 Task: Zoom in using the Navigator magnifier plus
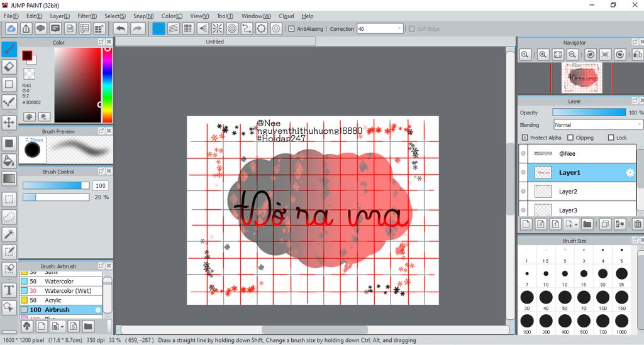pyautogui.click(x=543, y=55)
